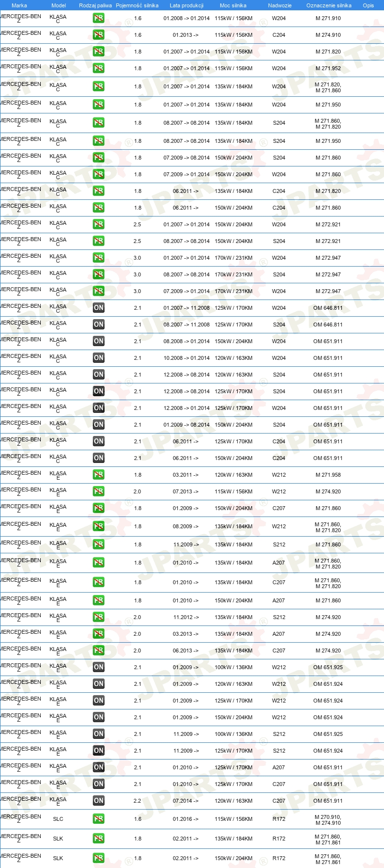384x868 pixels.
Task: Click the PB icon in the SLK 150kW / 204KM row
Action: pyautogui.click(x=98, y=858)
